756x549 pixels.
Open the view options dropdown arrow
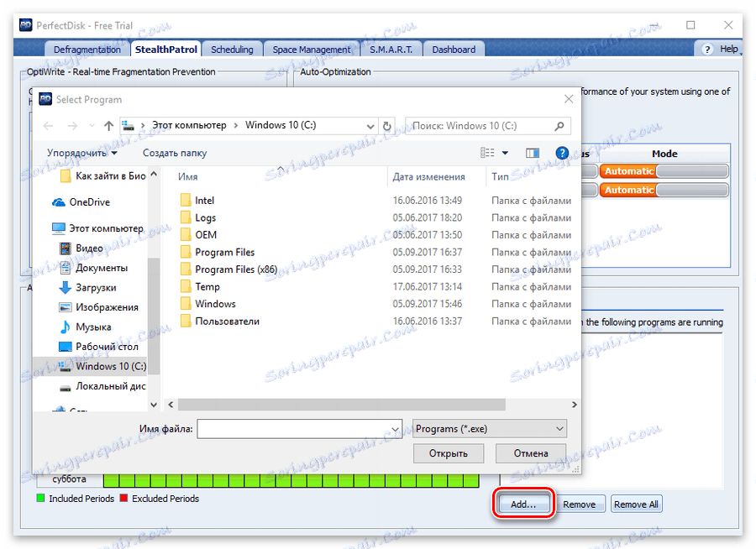506,153
